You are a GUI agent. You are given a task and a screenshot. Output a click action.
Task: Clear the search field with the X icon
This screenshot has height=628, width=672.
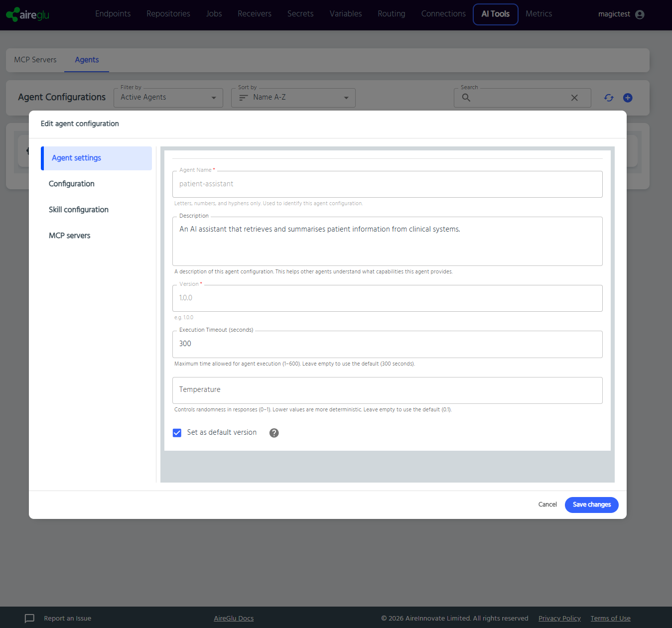point(574,98)
